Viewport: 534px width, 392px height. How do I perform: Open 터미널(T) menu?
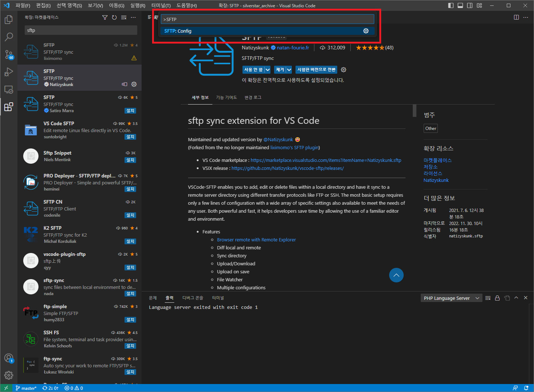[x=161, y=5]
